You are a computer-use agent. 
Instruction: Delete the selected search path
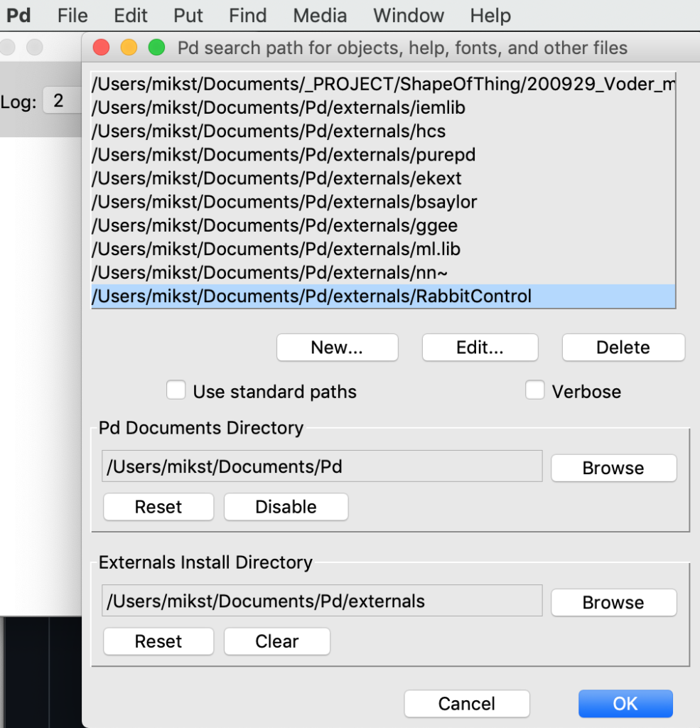tap(623, 347)
